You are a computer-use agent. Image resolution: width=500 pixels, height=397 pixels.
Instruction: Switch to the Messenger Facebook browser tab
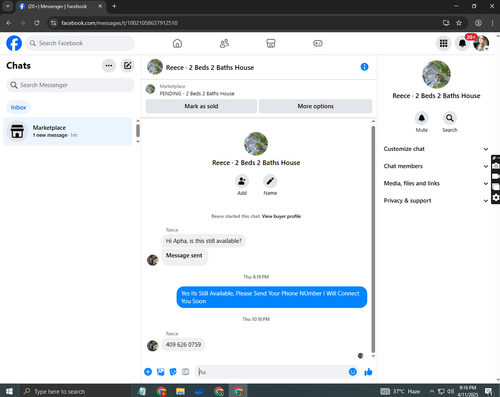click(x=61, y=6)
